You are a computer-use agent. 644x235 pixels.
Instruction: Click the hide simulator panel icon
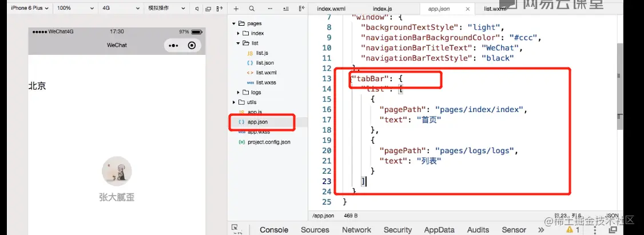219,8
